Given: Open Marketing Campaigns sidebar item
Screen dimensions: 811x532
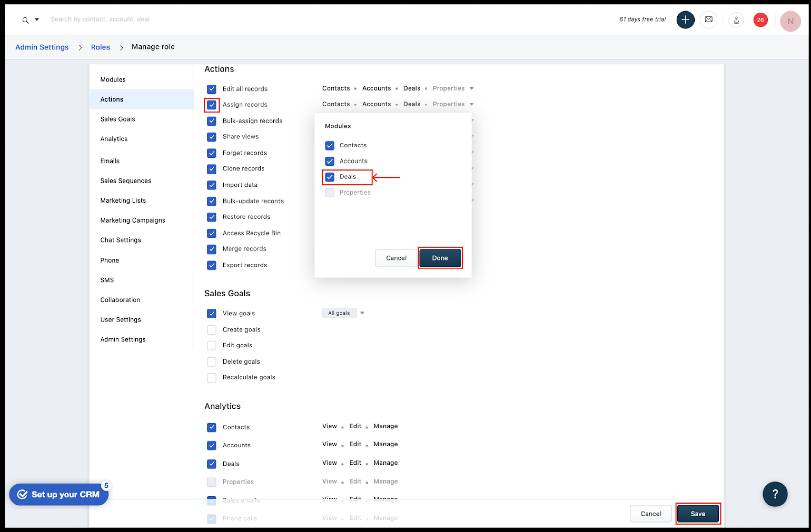Looking at the screenshot, I should point(141,220).
